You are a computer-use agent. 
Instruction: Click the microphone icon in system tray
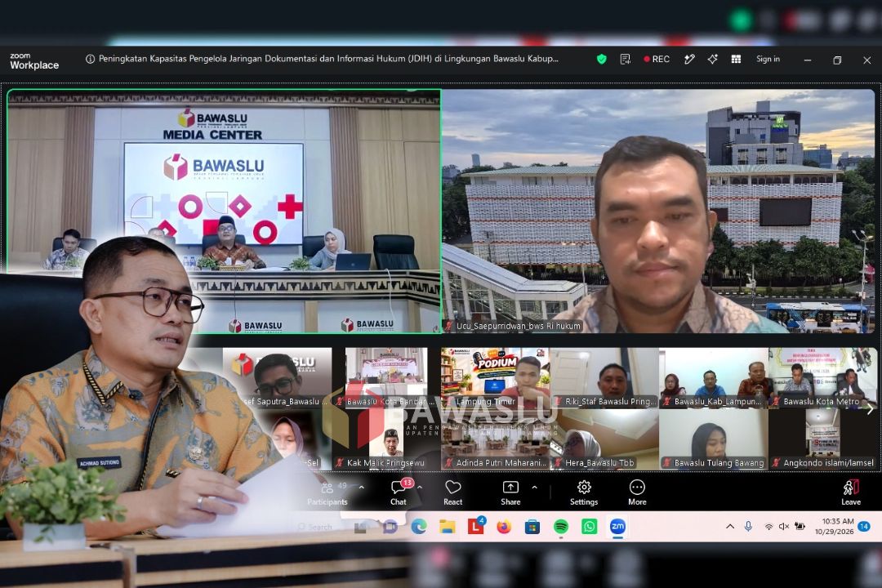point(748,527)
